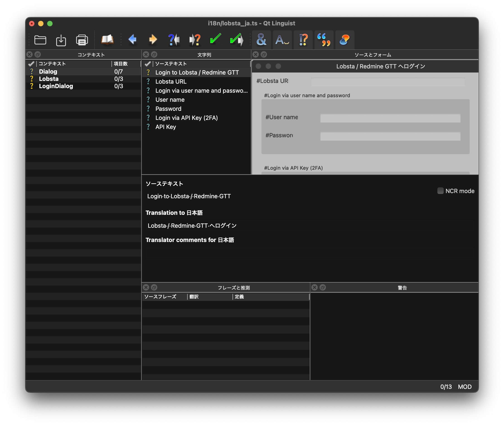Click the #User name field in form preview
The height and width of the screenshot is (426, 504).
390,118
